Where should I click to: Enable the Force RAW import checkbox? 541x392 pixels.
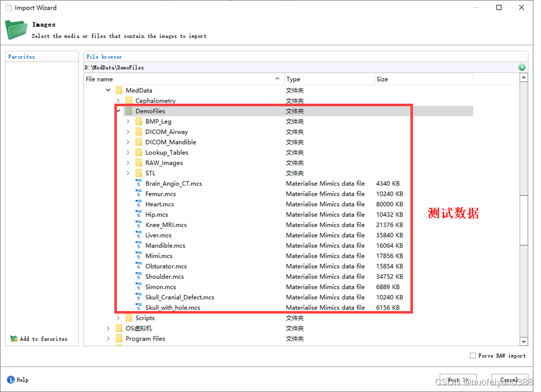click(473, 356)
